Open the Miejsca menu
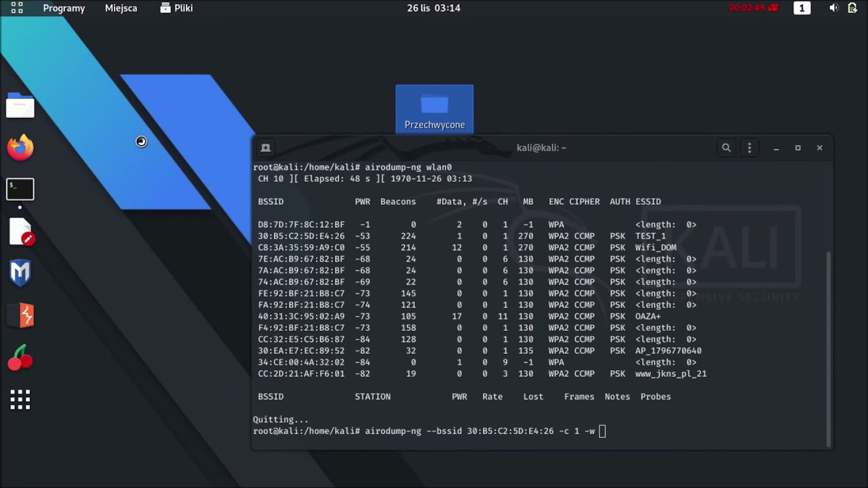Viewport: 868px width, 488px height. (x=121, y=8)
